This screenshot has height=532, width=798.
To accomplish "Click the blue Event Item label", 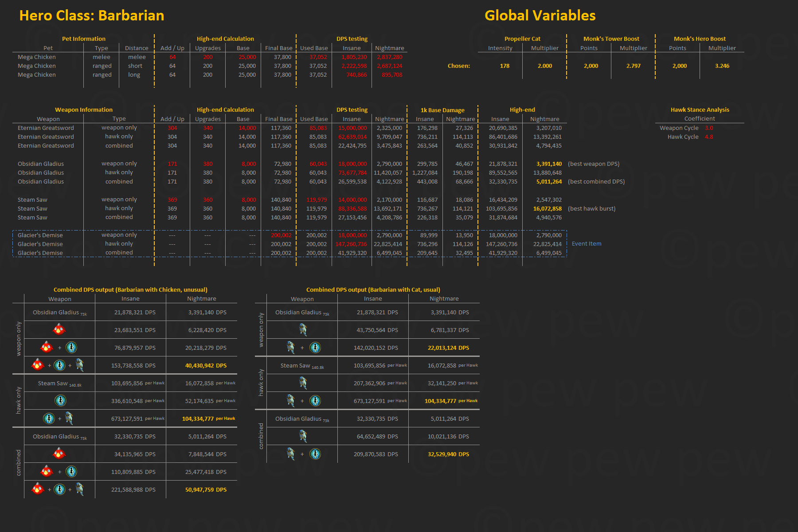I will click(586, 244).
